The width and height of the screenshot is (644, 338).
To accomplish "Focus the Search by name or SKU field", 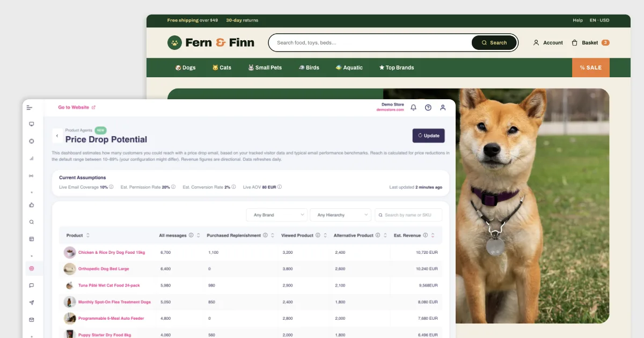I will (408, 215).
